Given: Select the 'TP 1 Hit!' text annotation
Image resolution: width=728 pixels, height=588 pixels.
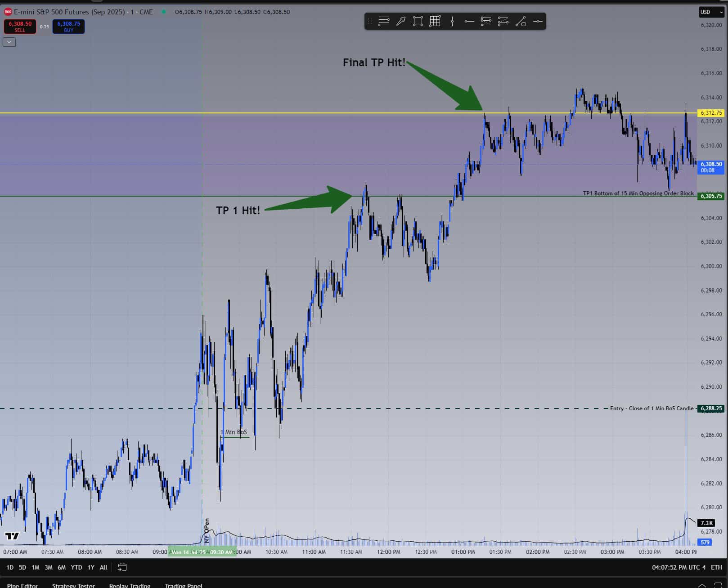Looking at the screenshot, I should (238, 211).
